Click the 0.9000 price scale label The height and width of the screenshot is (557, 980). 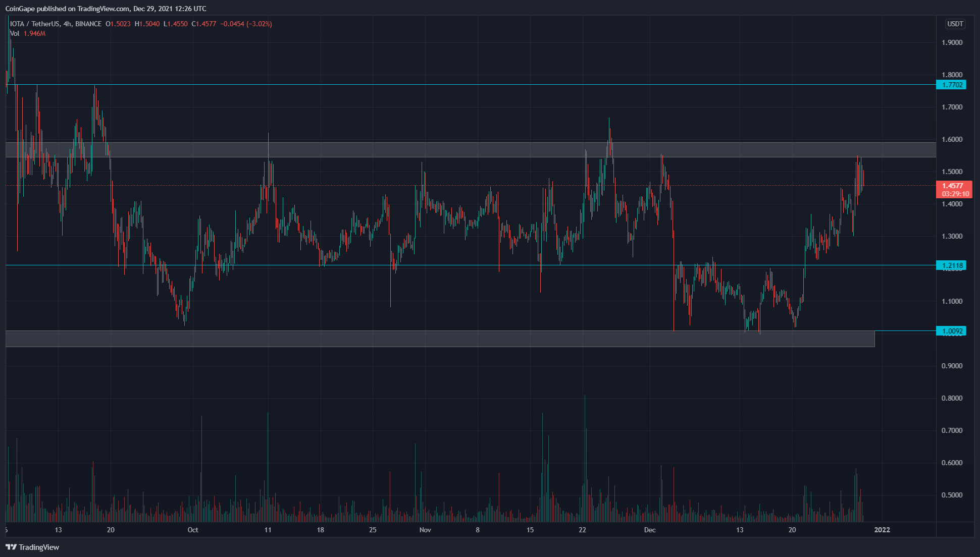pos(952,366)
